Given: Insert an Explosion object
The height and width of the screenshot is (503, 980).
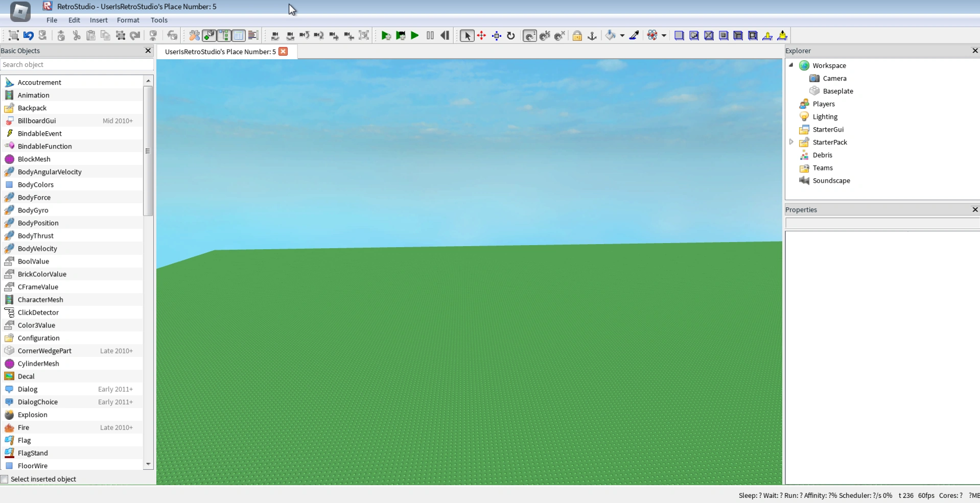Looking at the screenshot, I should tap(72, 415).
